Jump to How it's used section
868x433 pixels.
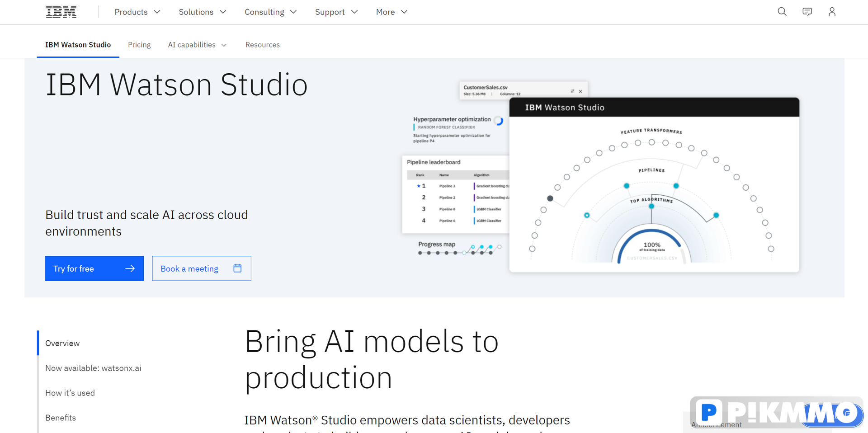click(70, 393)
